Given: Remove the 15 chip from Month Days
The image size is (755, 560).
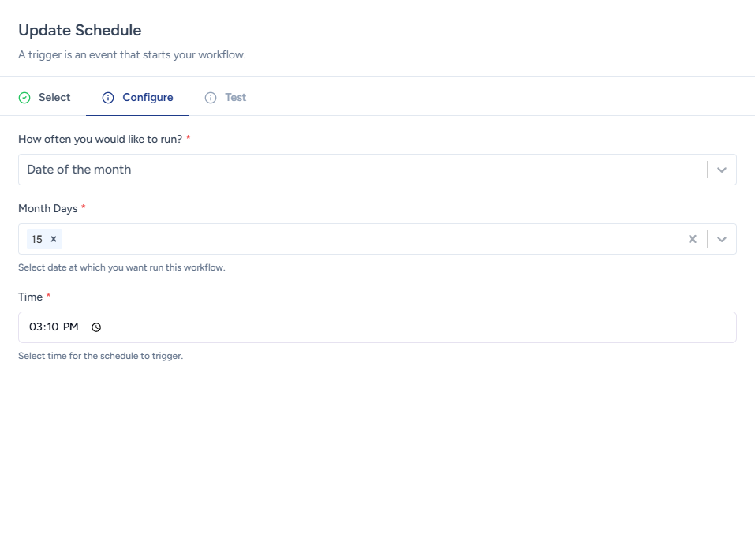Looking at the screenshot, I should coord(54,239).
